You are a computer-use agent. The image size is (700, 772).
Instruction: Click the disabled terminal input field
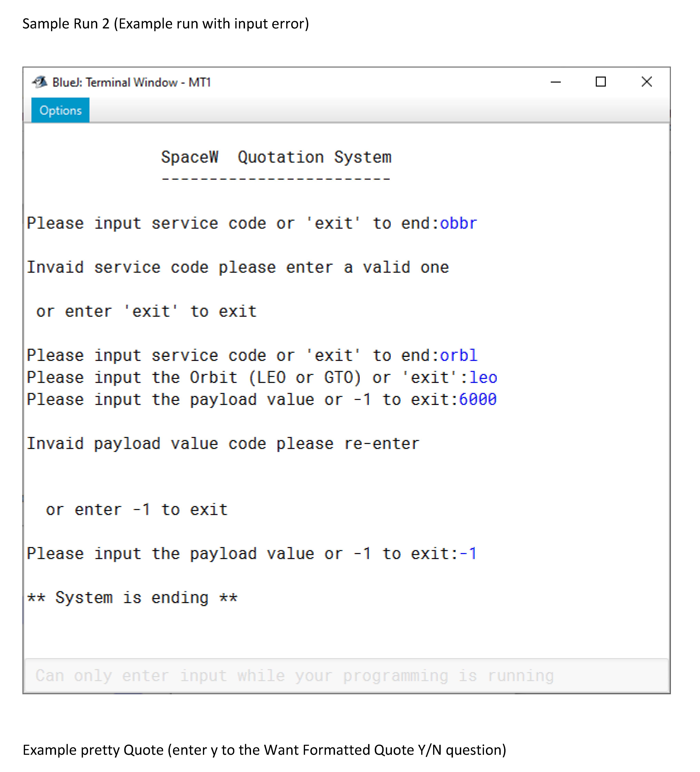click(346, 675)
